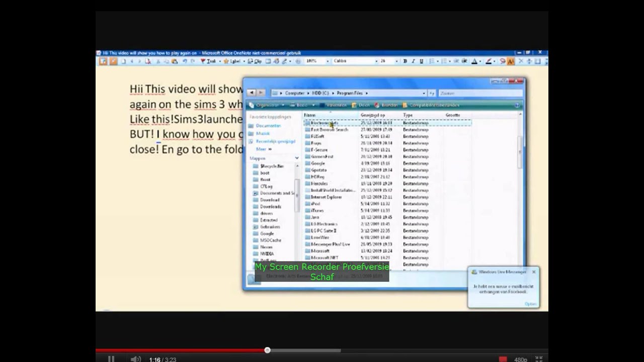
Task: Click the Branden burn button in Explorer
Action: pos(386,105)
